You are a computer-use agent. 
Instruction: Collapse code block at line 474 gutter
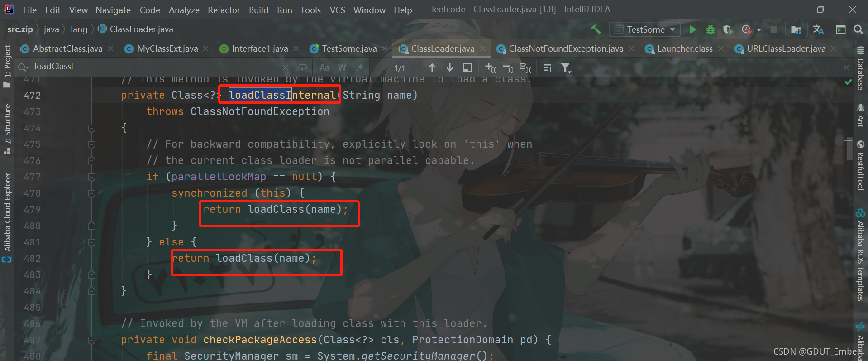coord(91,128)
